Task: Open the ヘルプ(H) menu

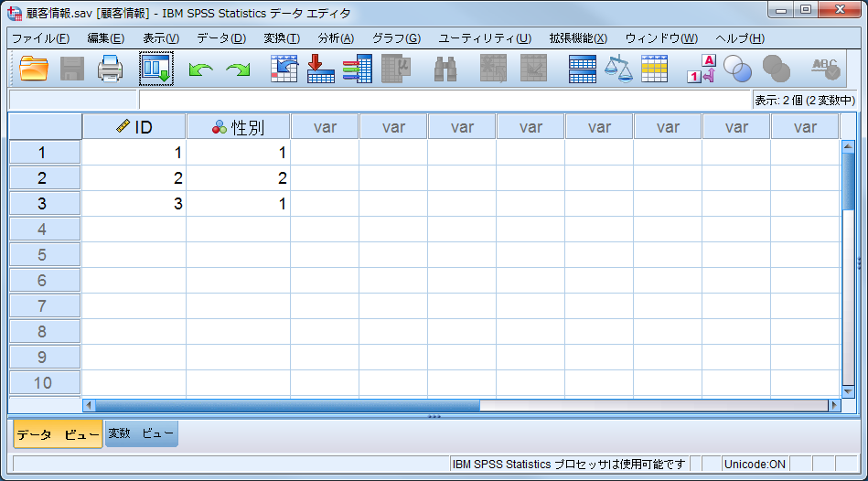Action: click(740, 38)
